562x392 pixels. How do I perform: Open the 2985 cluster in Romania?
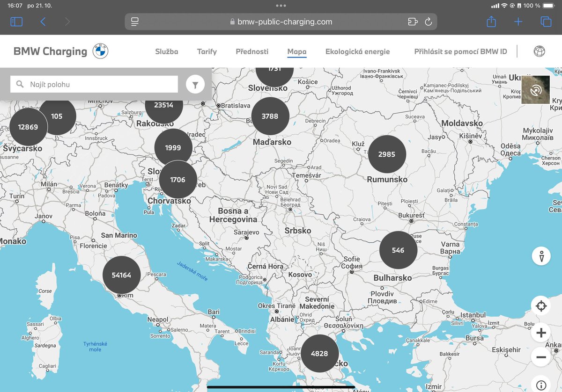click(386, 154)
